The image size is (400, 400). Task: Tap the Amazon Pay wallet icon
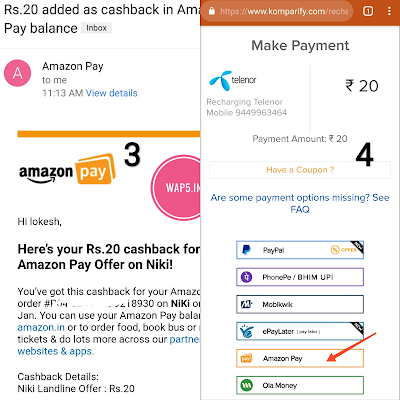click(x=246, y=358)
